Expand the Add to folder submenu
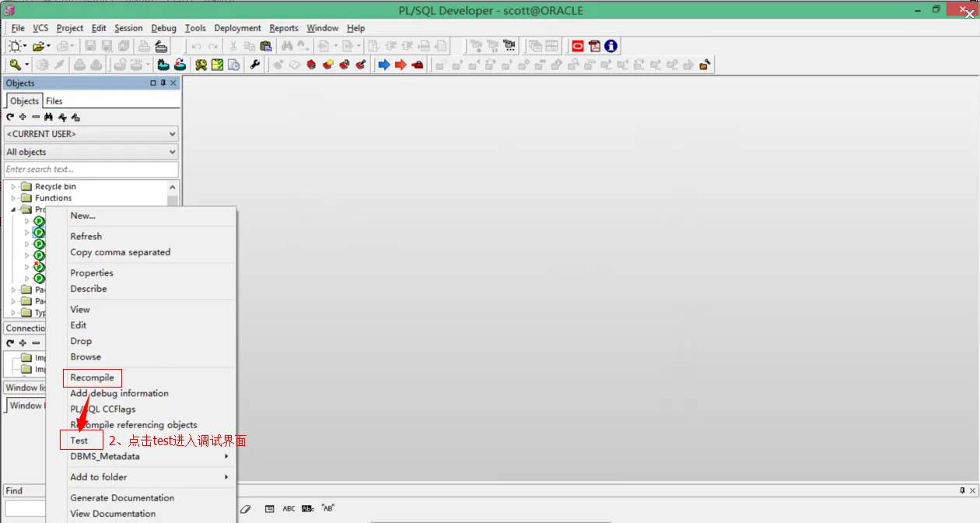Viewport: 980px width, 523px height. pos(227,477)
